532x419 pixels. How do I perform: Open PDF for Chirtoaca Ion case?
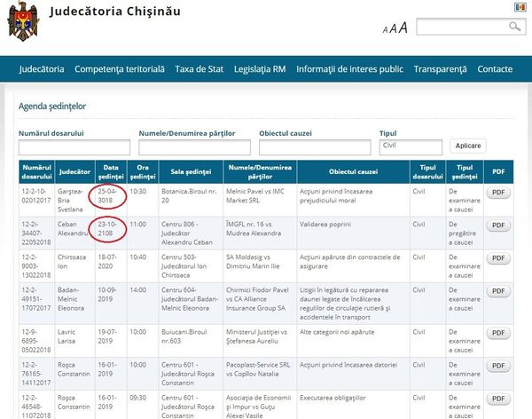[498, 258]
